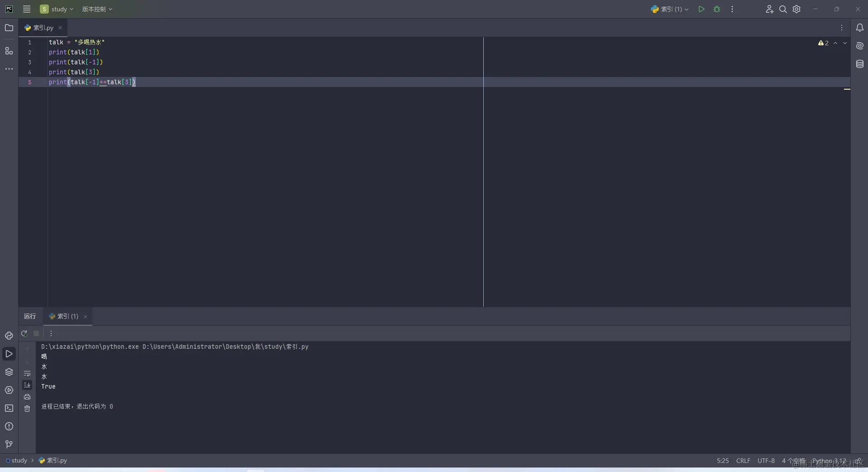868x472 pixels.
Task: Click the warning stripe marker
Action: click(x=847, y=89)
